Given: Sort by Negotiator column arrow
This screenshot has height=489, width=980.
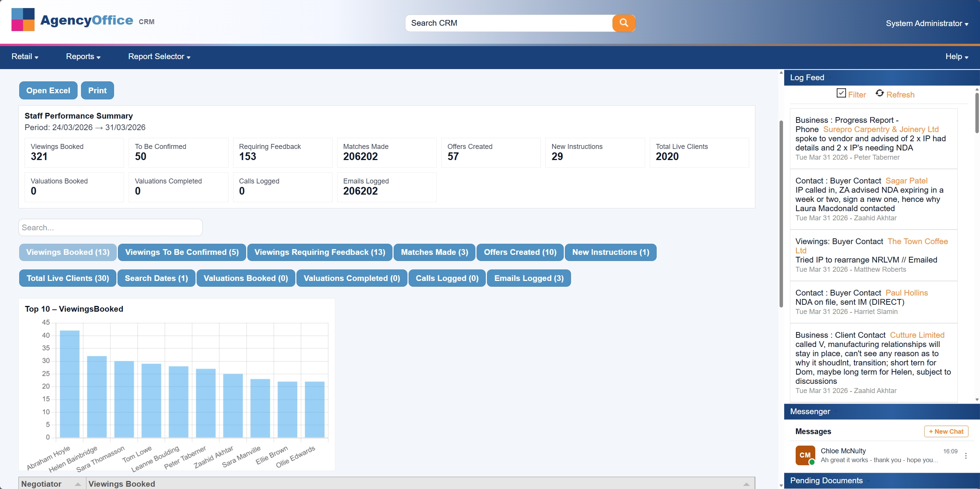Looking at the screenshot, I should point(78,484).
